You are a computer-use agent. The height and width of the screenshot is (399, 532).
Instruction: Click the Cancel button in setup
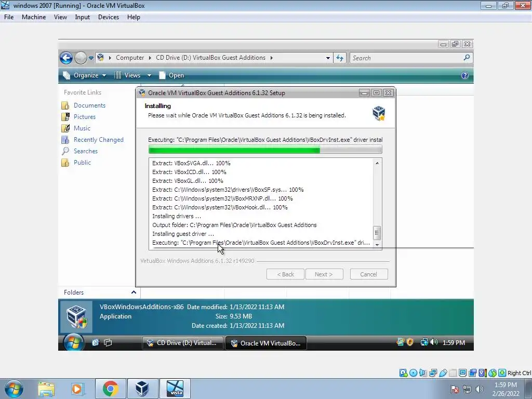pyautogui.click(x=369, y=274)
